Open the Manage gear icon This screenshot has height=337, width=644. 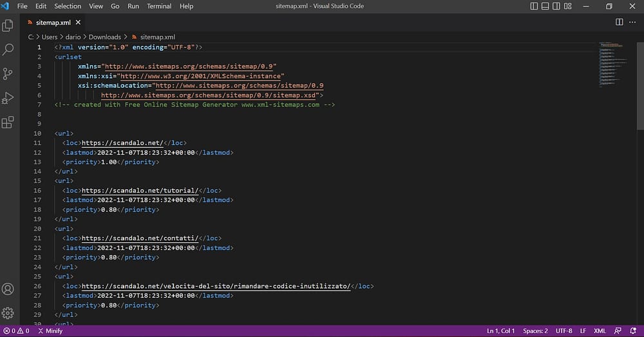pyautogui.click(x=8, y=313)
